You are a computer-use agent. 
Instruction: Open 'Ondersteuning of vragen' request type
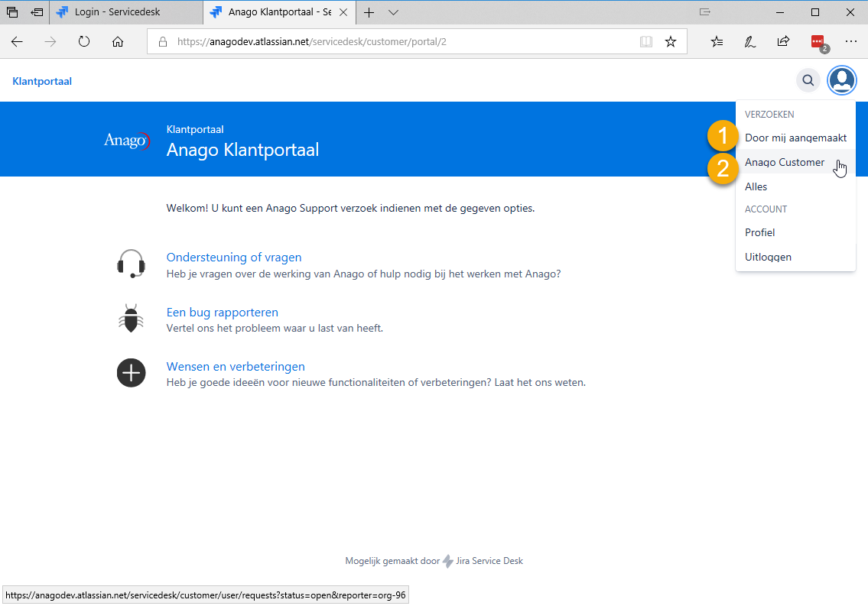point(233,257)
